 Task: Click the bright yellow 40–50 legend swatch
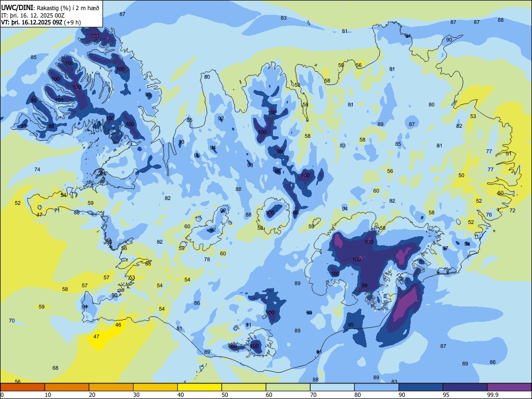199,387
